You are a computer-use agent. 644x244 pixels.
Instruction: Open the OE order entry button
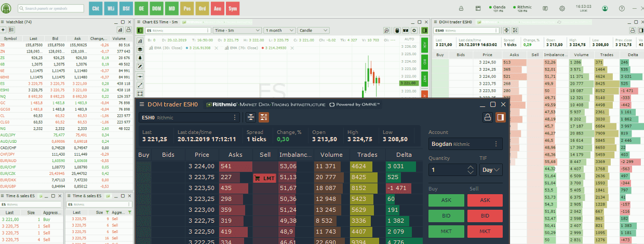[142, 9]
